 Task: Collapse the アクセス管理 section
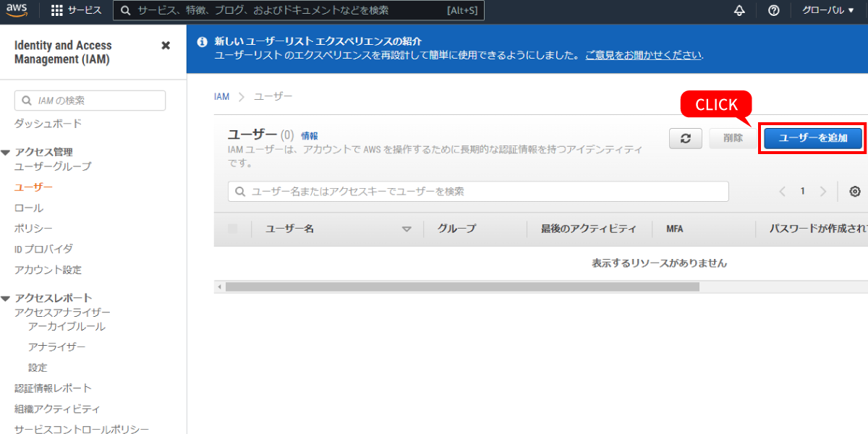pos(6,153)
